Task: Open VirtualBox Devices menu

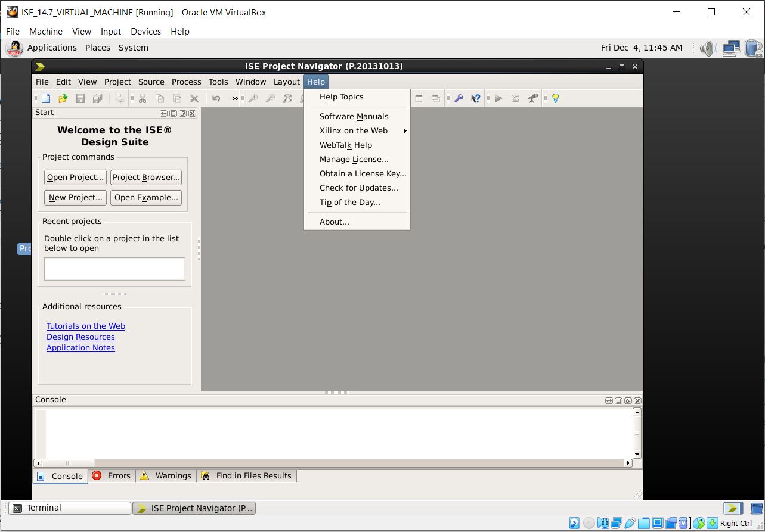Action: 146,32
